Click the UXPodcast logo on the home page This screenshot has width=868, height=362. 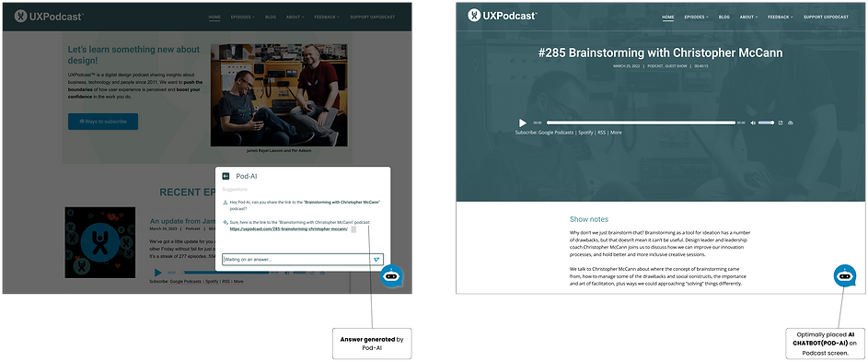(50, 17)
